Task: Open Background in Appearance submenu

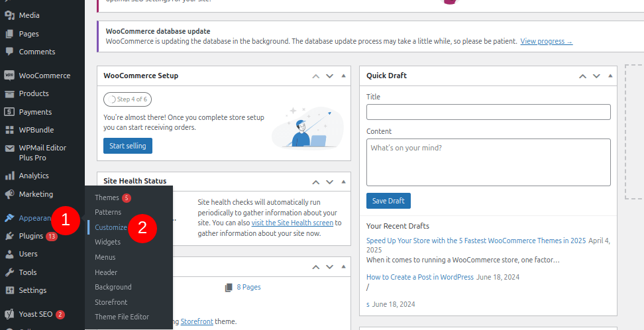Action: pyautogui.click(x=113, y=288)
